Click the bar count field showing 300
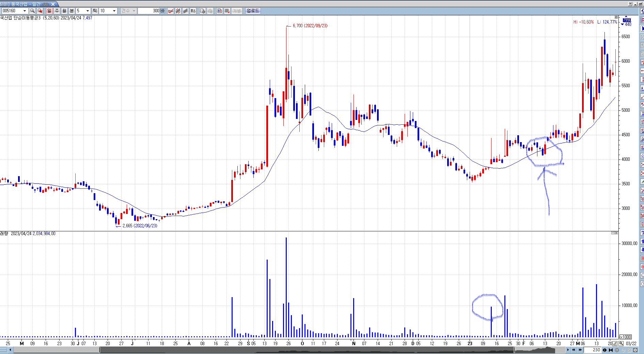 149,11
